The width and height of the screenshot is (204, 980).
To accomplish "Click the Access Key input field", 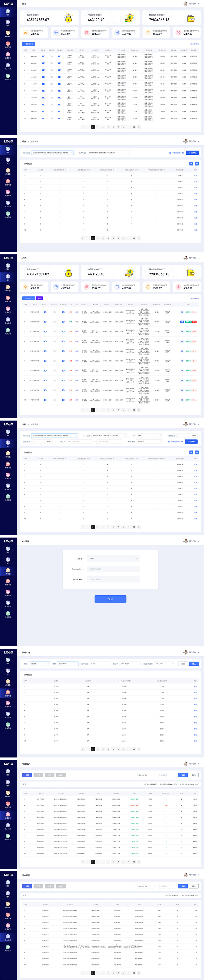I will coord(113,569).
